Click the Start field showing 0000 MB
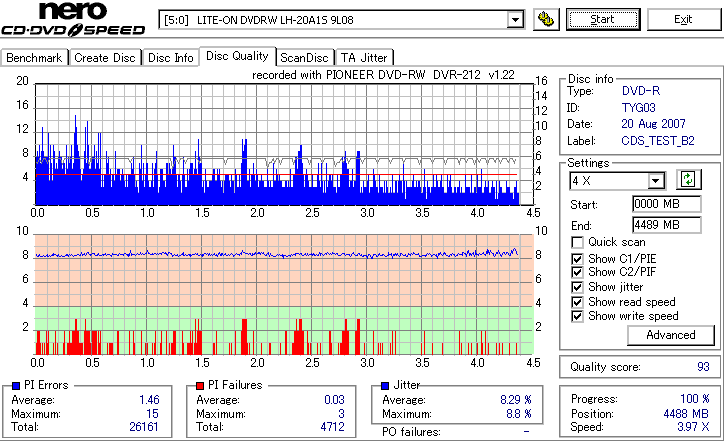Viewport: 724px width, 441px height. [x=666, y=204]
